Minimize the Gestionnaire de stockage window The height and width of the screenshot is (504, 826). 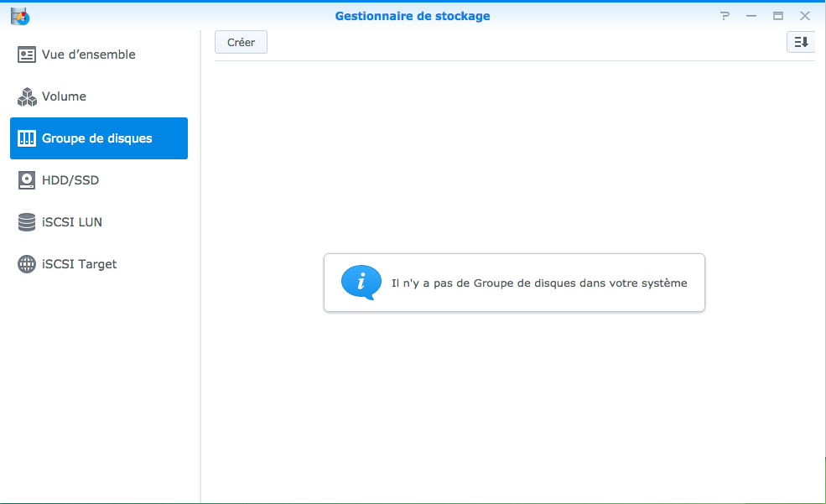tap(751, 16)
